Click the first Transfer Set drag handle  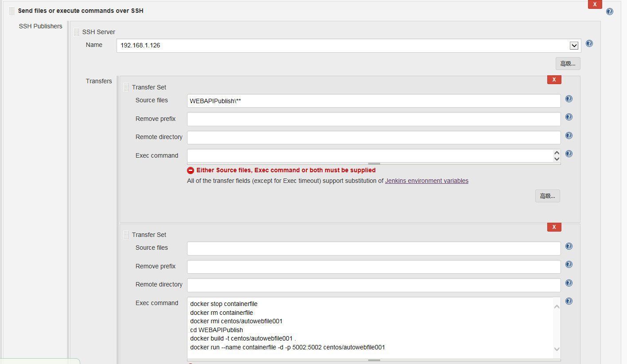pos(126,87)
